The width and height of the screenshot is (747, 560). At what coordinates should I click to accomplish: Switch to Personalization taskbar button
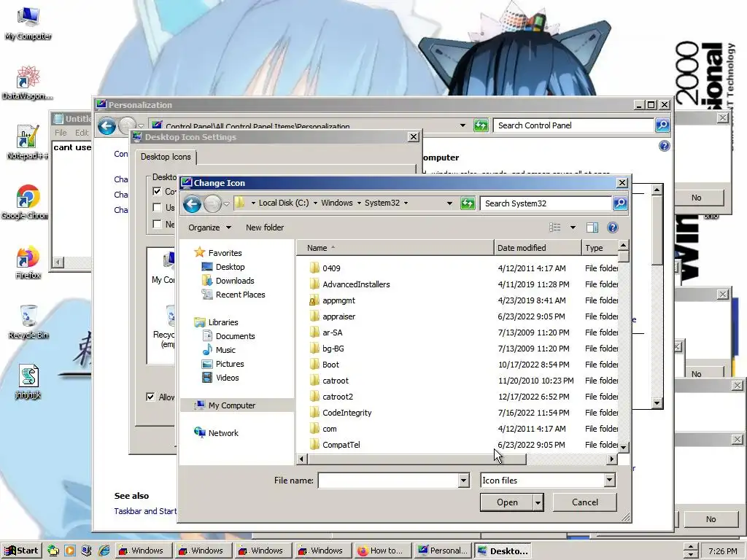click(443, 551)
